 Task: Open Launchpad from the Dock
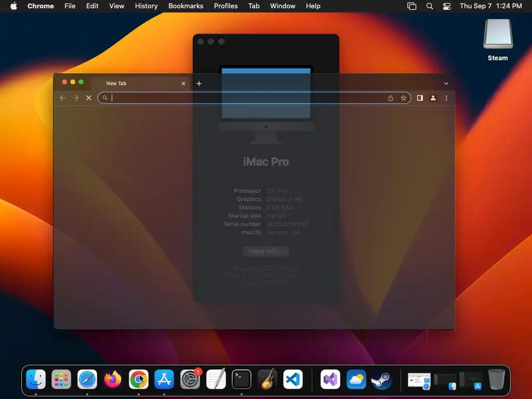[x=61, y=379]
